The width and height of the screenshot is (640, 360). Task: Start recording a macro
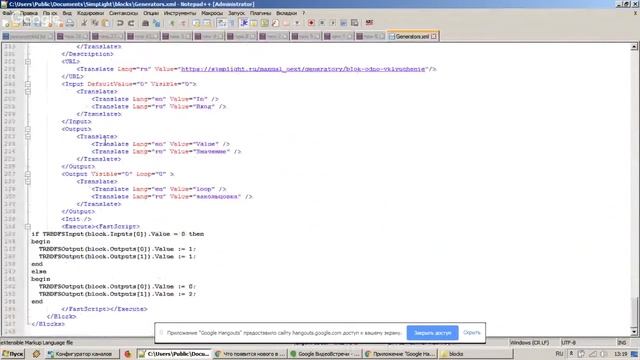[x=311, y=23]
